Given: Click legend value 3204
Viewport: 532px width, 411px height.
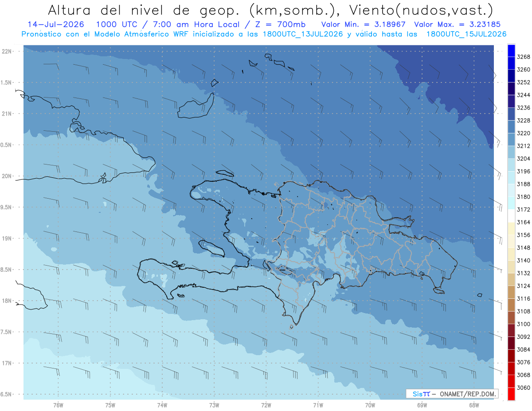Looking at the screenshot, I should (x=523, y=159).
